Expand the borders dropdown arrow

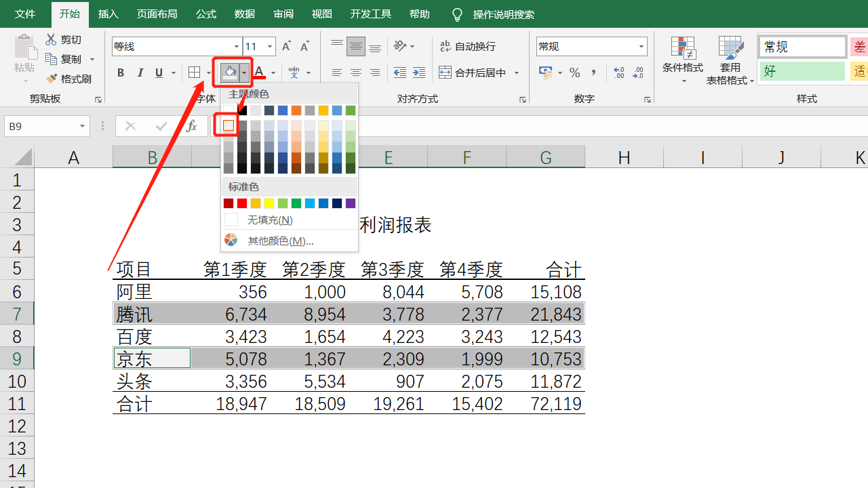click(x=209, y=73)
